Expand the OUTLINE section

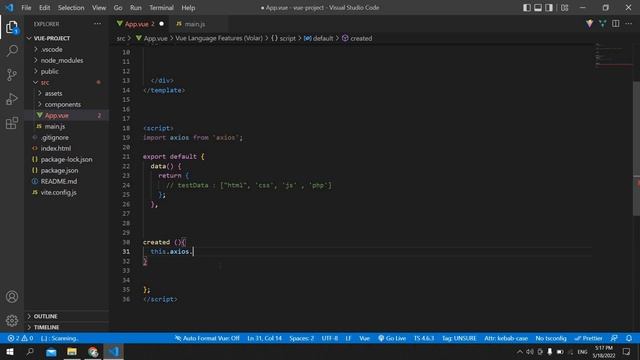(x=67, y=316)
